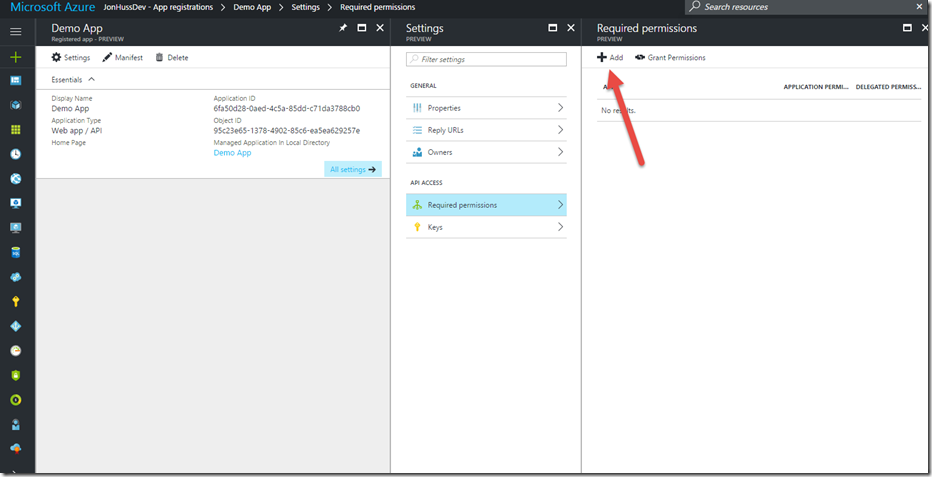Click the Delete trash button
Screen dimensions: 932x477
[x=172, y=58]
